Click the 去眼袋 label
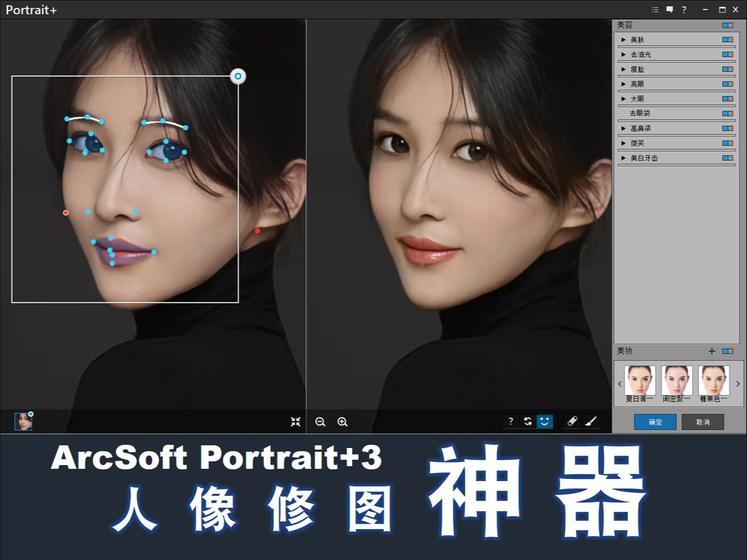Viewport: 747px width, 560px height. click(640, 113)
